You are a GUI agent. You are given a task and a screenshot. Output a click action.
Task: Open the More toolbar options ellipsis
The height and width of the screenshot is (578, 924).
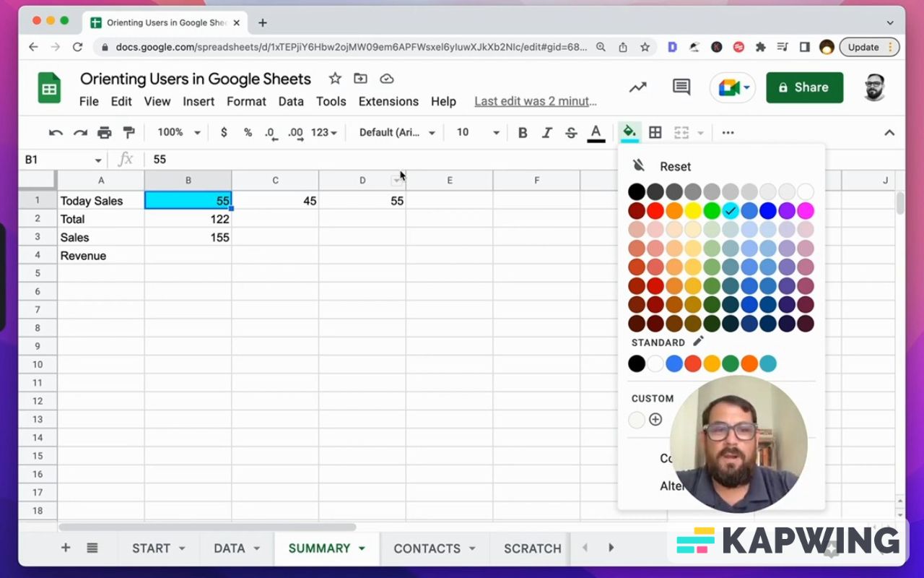(x=728, y=133)
